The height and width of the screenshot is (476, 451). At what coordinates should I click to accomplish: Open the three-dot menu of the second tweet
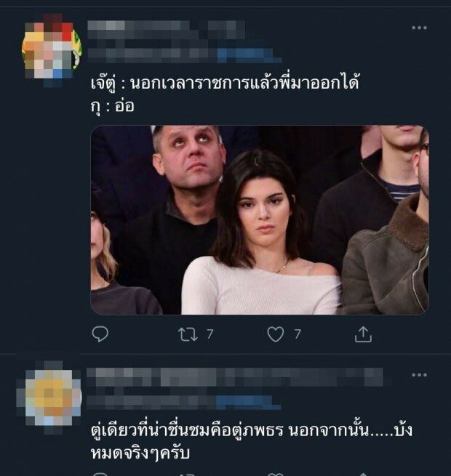click(420, 375)
